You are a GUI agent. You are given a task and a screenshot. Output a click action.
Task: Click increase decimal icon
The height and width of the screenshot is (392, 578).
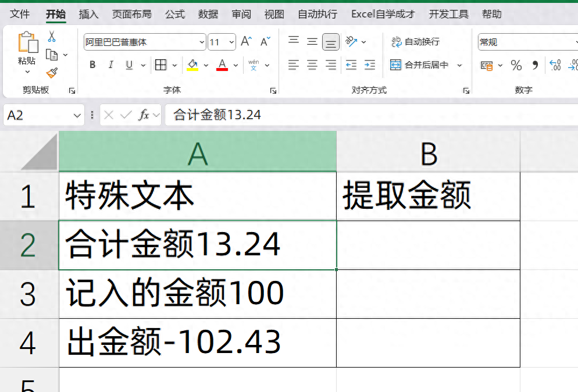click(555, 65)
